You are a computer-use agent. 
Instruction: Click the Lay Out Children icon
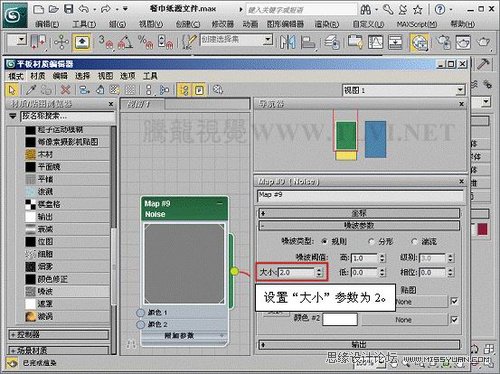[164, 90]
